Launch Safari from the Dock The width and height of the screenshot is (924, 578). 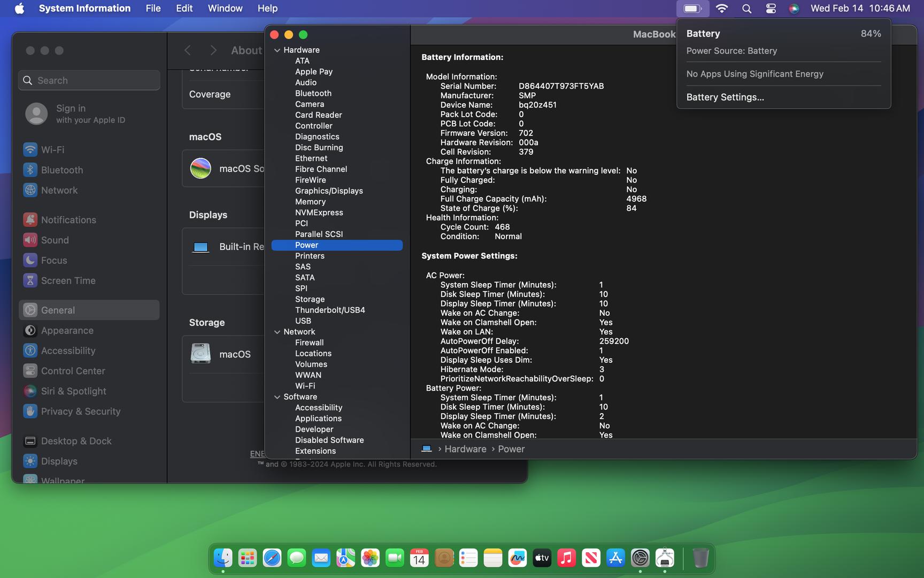272,558
